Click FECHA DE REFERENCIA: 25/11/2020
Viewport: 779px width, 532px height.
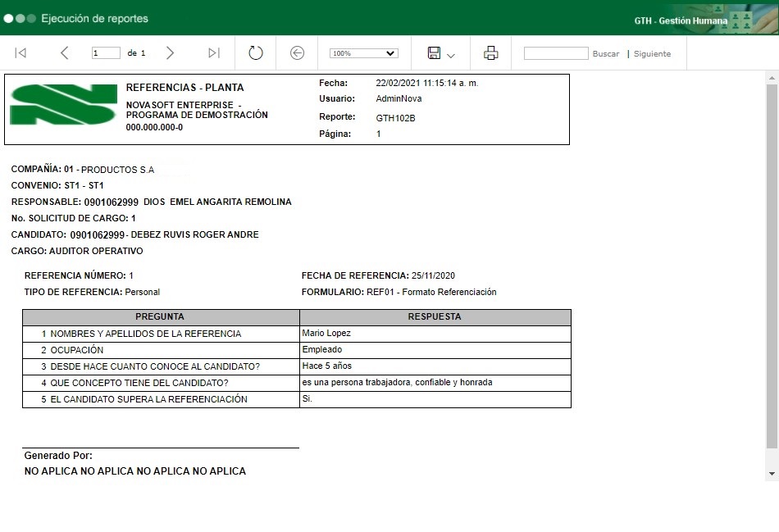pos(378,275)
